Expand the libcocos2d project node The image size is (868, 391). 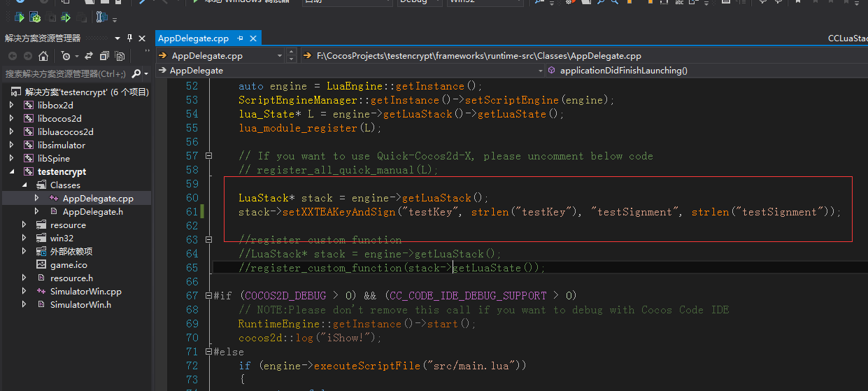click(x=10, y=118)
